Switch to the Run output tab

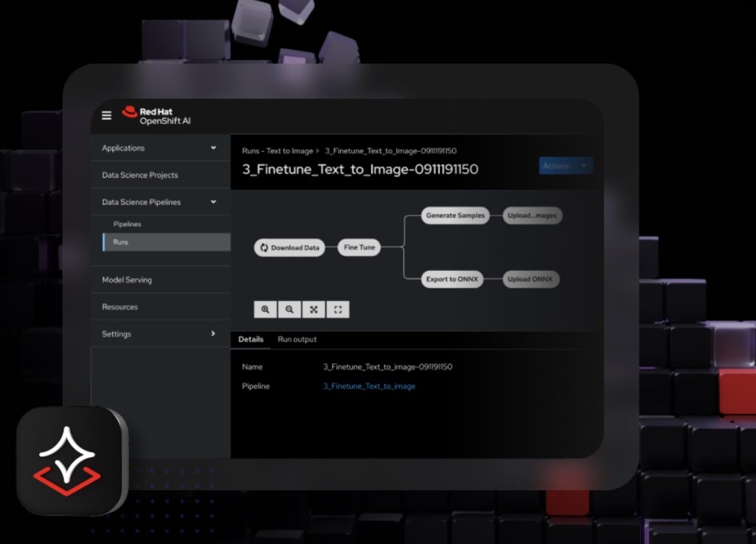(x=297, y=340)
